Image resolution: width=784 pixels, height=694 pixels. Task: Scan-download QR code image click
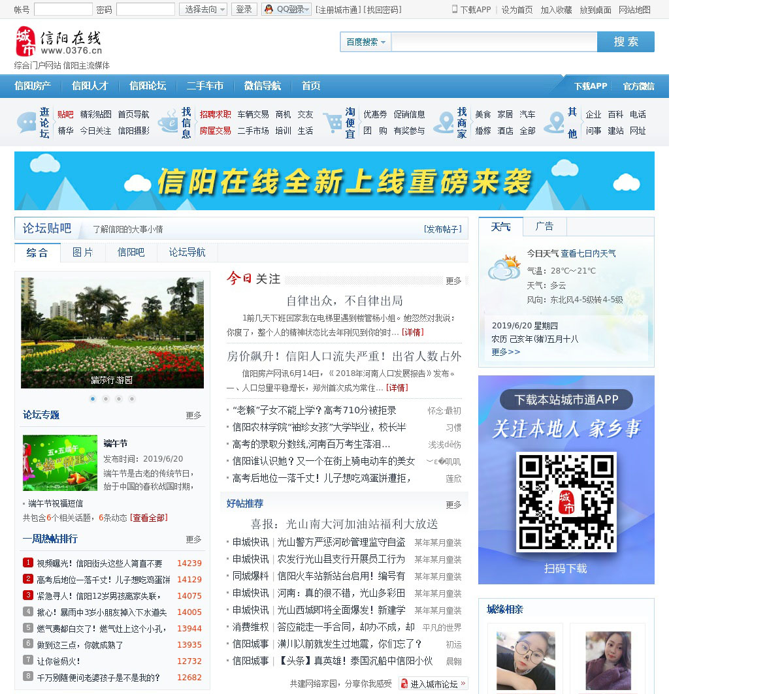(566, 501)
